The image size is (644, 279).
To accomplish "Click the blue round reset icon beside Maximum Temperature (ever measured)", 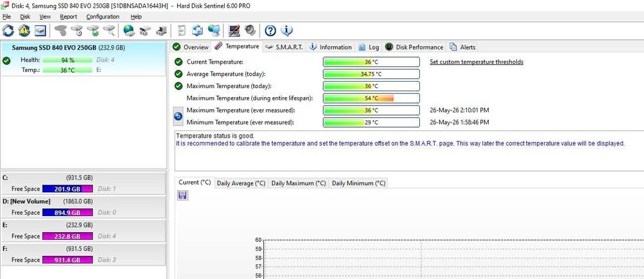I will pos(178,116).
